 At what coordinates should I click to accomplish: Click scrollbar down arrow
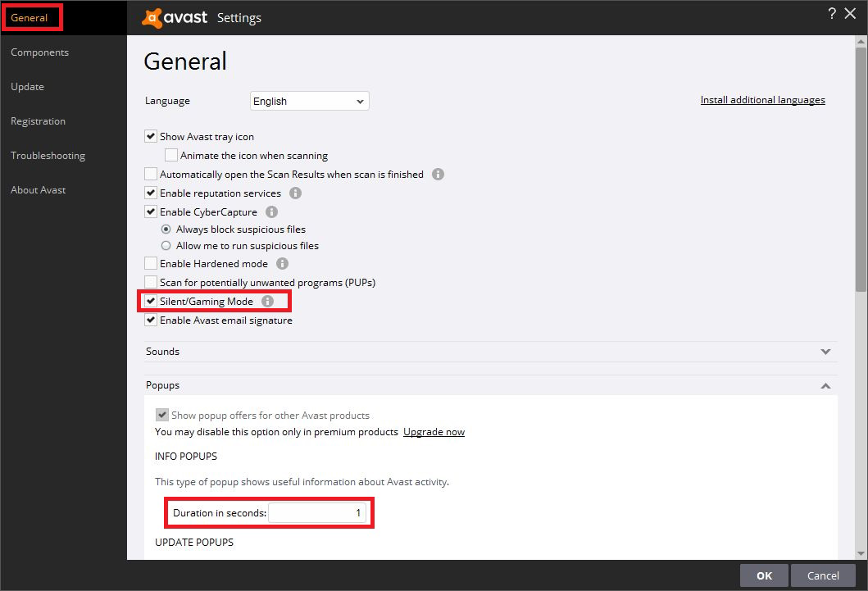pyautogui.click(x=861, y=553)
